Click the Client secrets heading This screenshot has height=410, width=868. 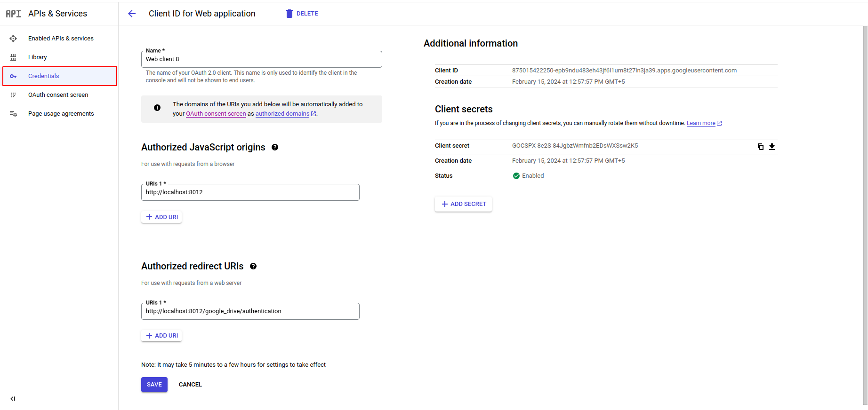464,109
